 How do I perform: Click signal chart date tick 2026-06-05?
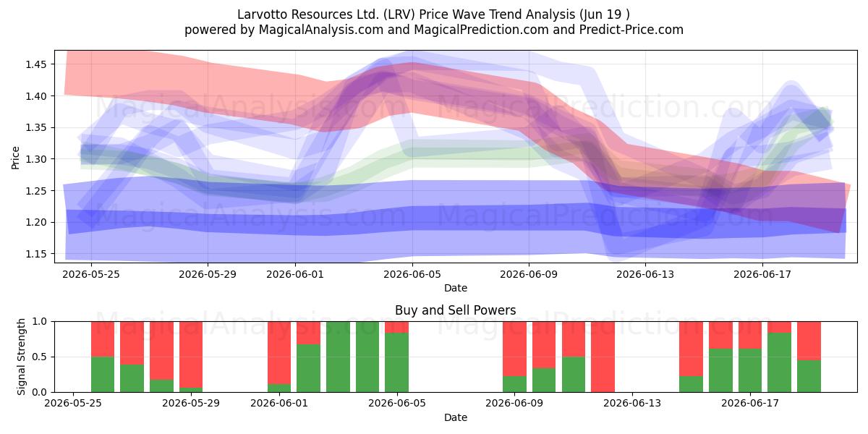coord(397,404)
